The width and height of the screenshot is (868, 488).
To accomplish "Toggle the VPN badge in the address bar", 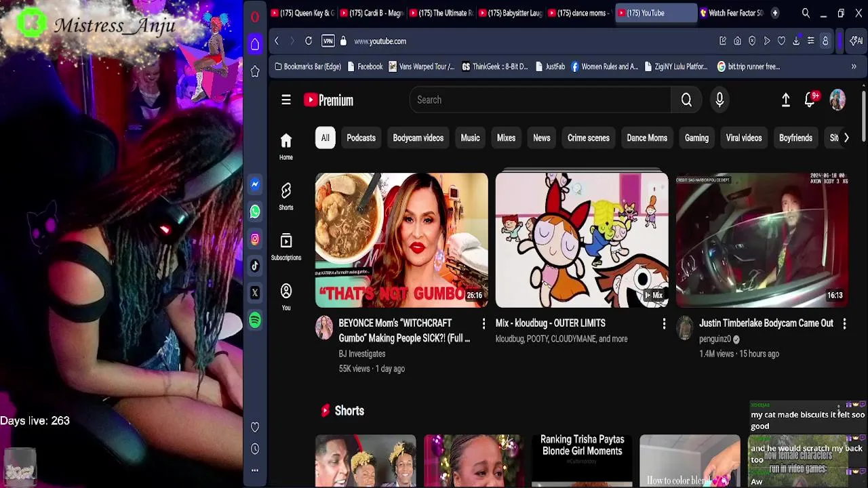I will coord(328,41).
